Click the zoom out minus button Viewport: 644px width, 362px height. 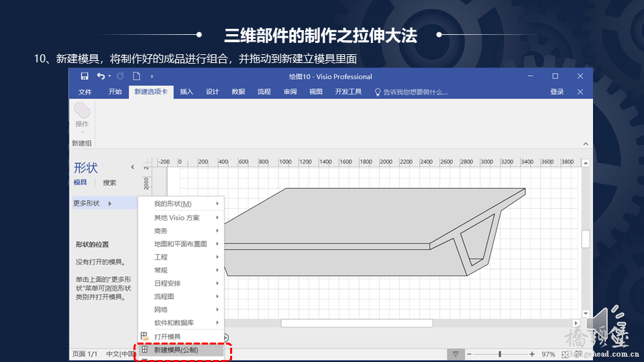[x=469, y=354]
